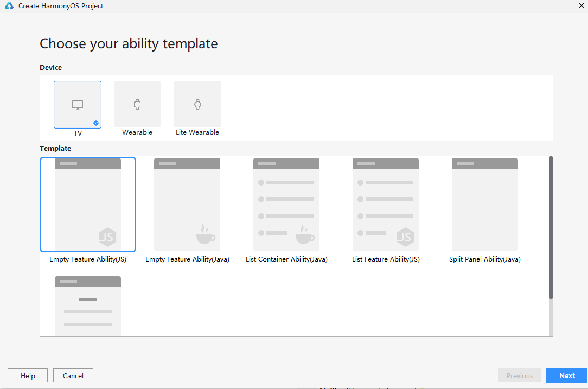Click the Cancel button
Image resolution: width=588 pixels, height=389 pixels.
point(73,375)
